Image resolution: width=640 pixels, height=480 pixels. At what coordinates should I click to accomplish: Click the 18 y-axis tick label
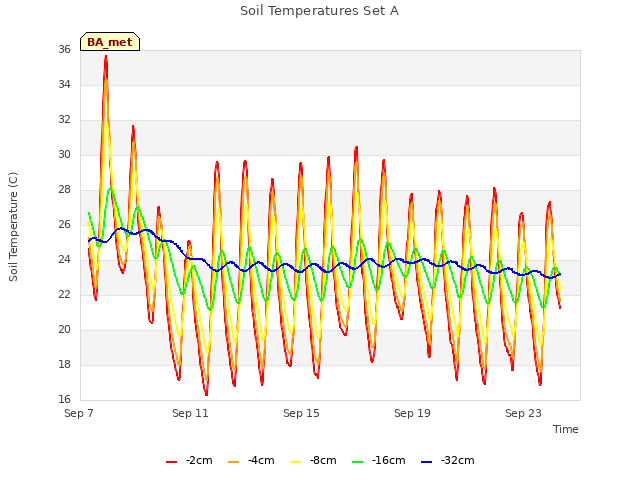[64, 364]
